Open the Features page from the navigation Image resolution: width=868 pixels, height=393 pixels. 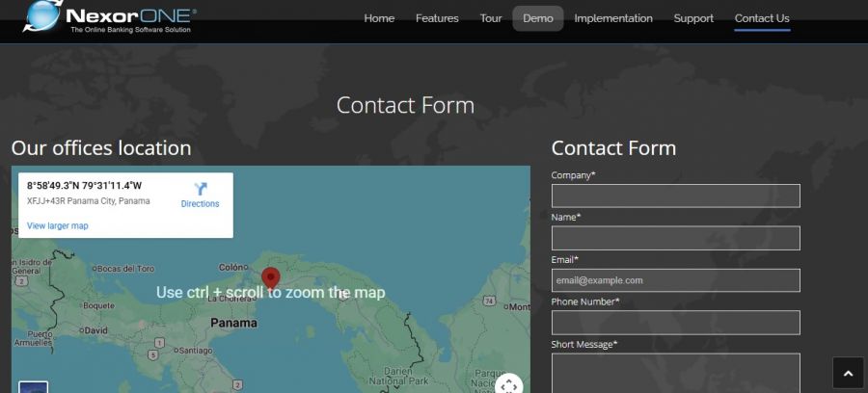click(437, 18)
